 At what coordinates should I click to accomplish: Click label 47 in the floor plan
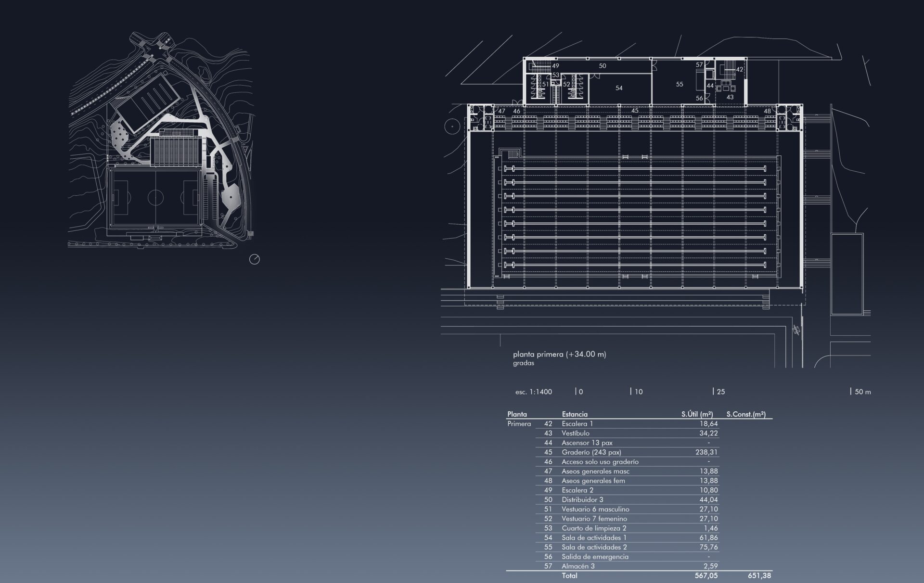(502, 111)
